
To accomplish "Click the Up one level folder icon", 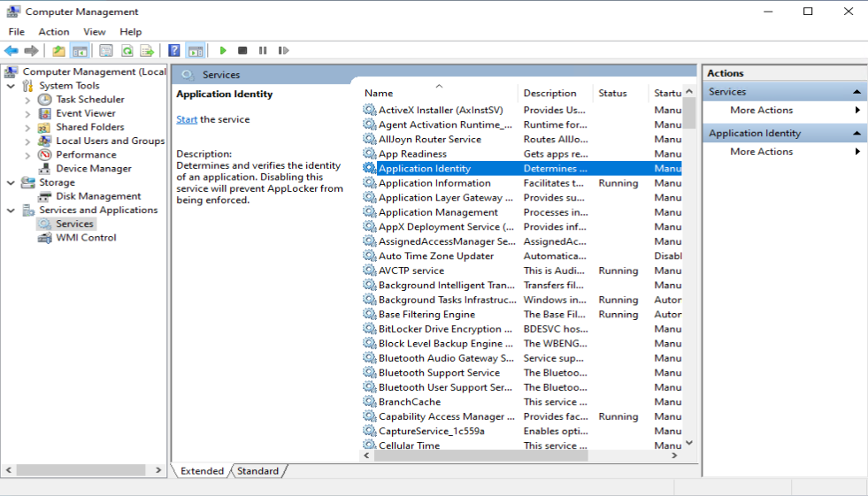I will coord(58,51).
